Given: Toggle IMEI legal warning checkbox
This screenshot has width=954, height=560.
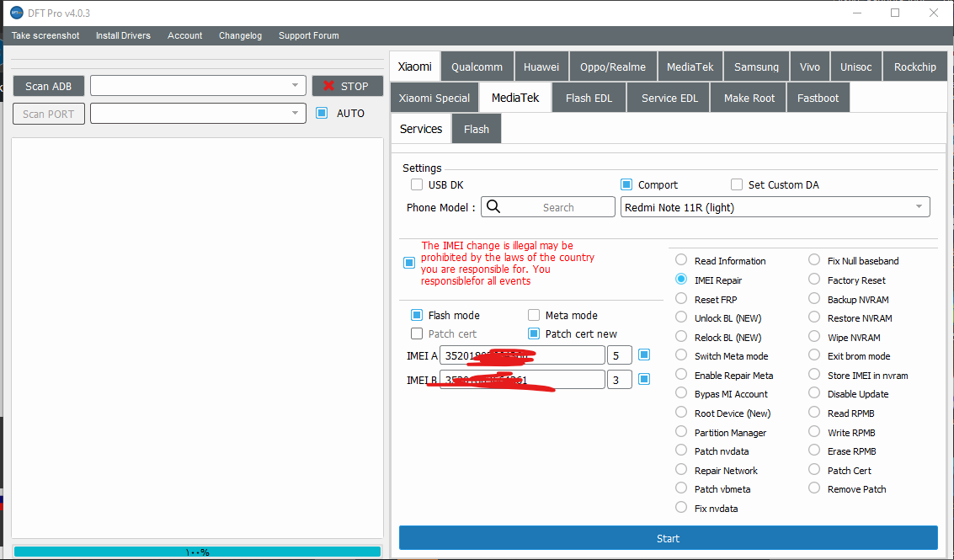Looking at the screenshot, I should [409, 263].
